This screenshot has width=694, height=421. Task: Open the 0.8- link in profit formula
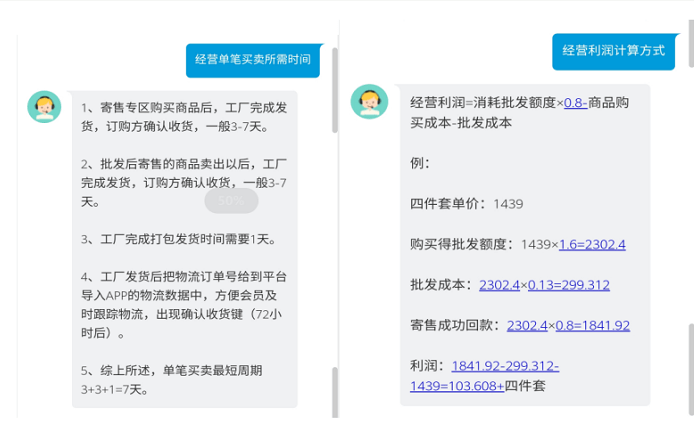tap(575, 102)
